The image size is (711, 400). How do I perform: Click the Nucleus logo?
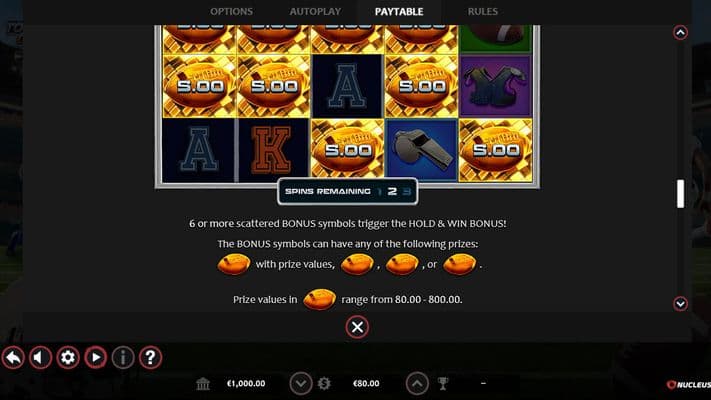pyautogui.click(x=688, y=385)
